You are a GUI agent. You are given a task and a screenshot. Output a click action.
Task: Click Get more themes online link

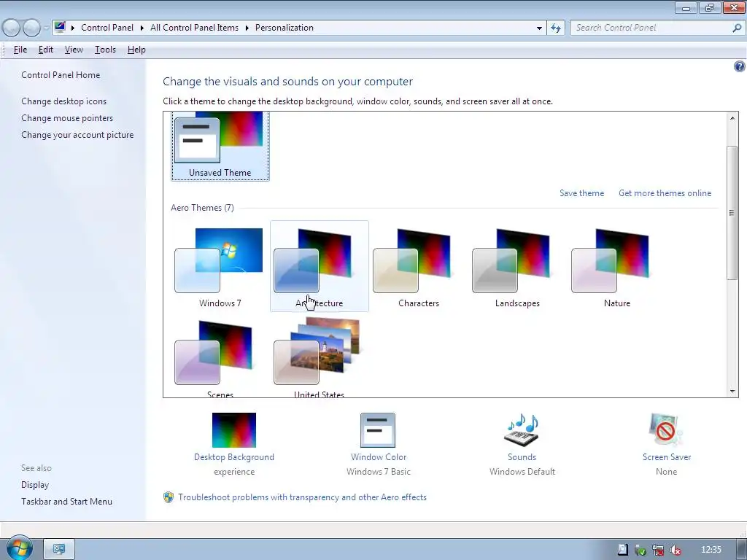[x=665, y=192]
